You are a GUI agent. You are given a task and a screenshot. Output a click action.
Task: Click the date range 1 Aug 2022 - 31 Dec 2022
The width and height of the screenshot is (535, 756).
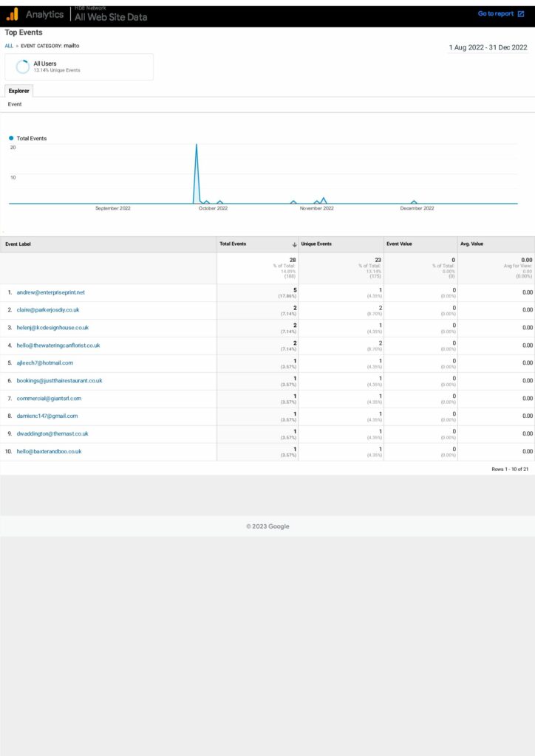click(x=488, y=47)
